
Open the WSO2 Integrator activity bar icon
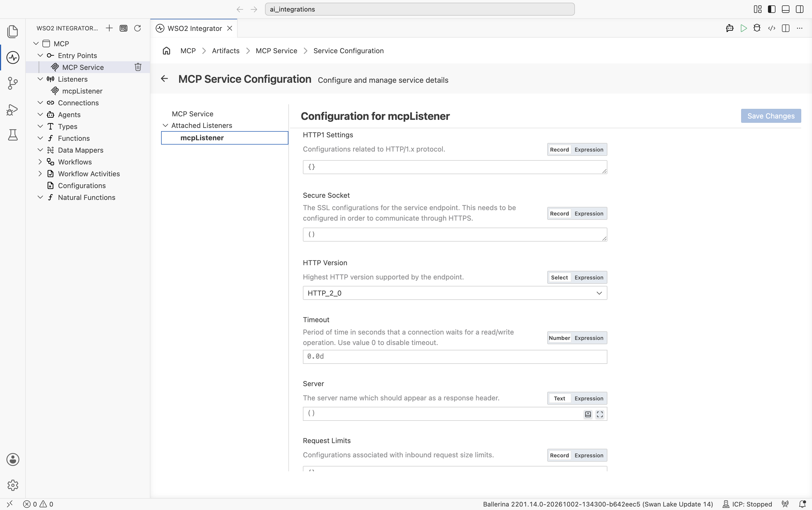pyautogui.click(x=12, y=57)
